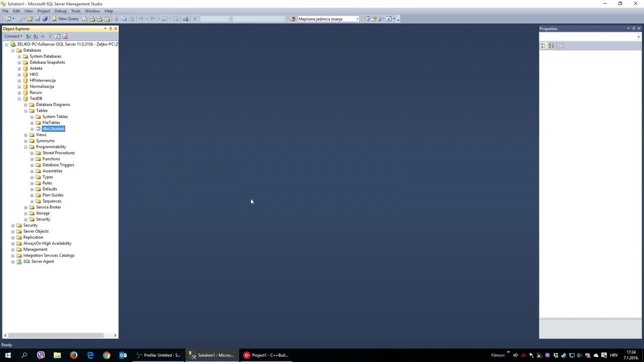This screenshot has width=644, height=362.
Task: Open the Mapirana jedinica znanja find dropdown
Action: click(x=357, y=19)
